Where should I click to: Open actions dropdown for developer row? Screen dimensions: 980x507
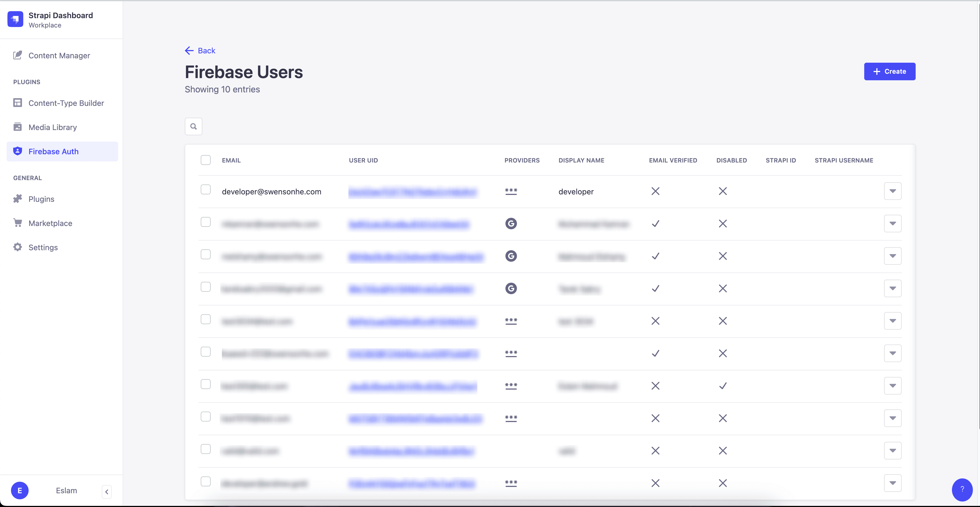[x=893, y=191]
